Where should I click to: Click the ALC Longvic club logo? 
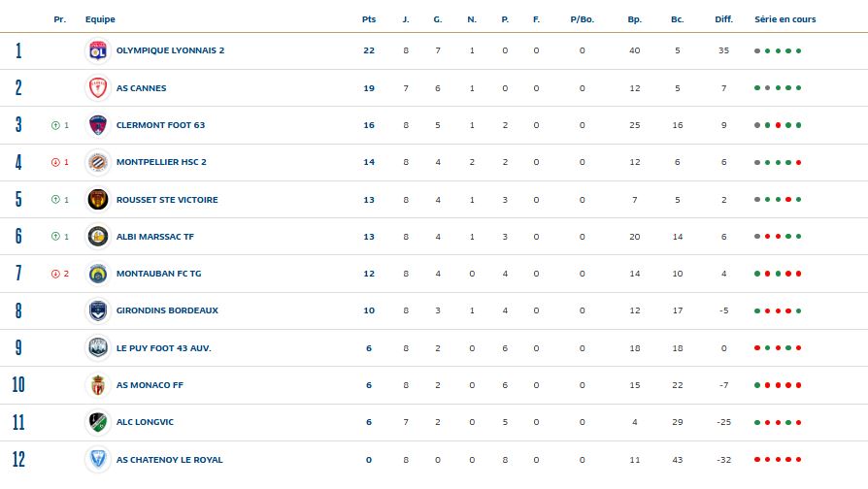click(97, 422)
